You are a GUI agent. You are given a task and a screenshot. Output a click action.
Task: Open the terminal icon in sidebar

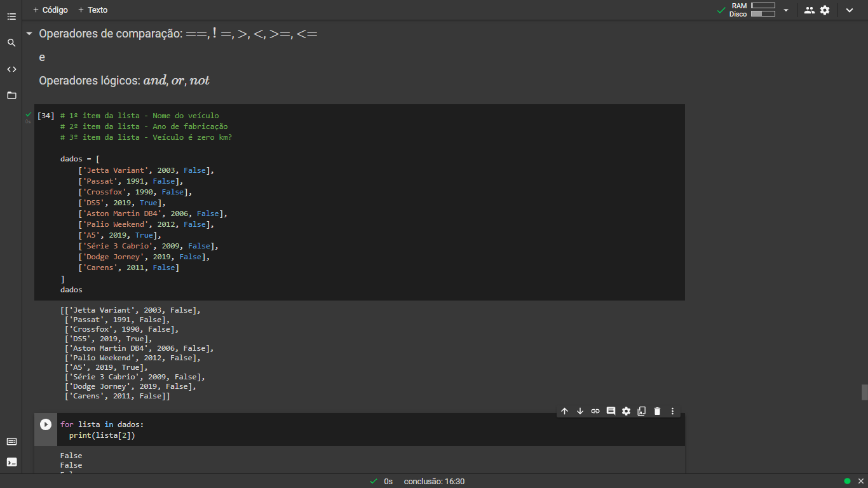pos(11,462)
